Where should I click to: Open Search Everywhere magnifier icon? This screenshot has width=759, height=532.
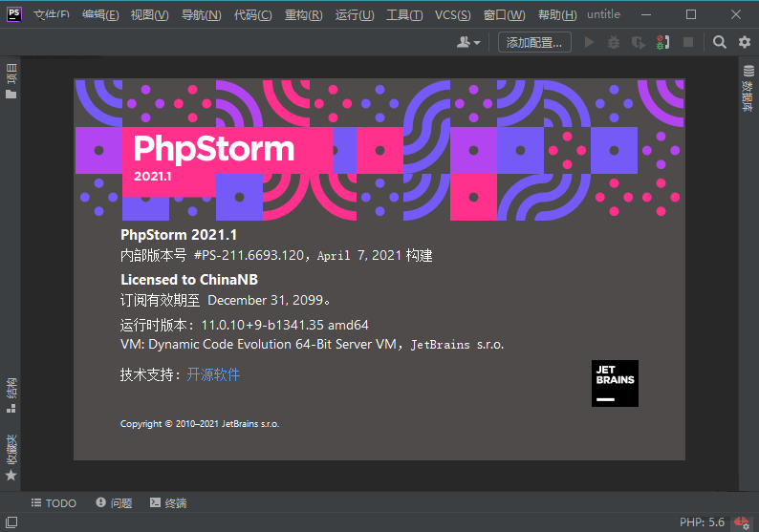coord(719,43)
